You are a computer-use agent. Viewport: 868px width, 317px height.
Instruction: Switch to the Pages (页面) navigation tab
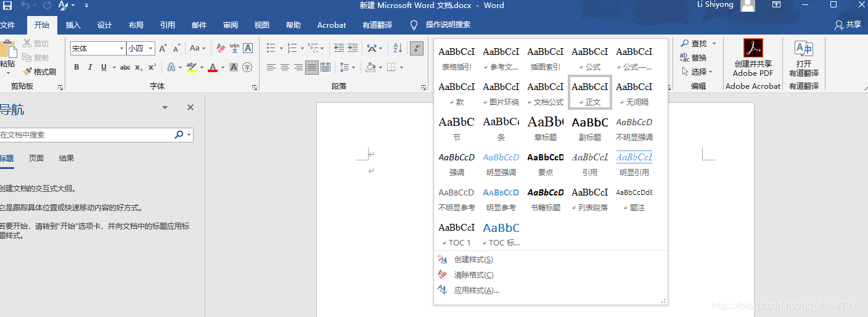coord(36,158)
